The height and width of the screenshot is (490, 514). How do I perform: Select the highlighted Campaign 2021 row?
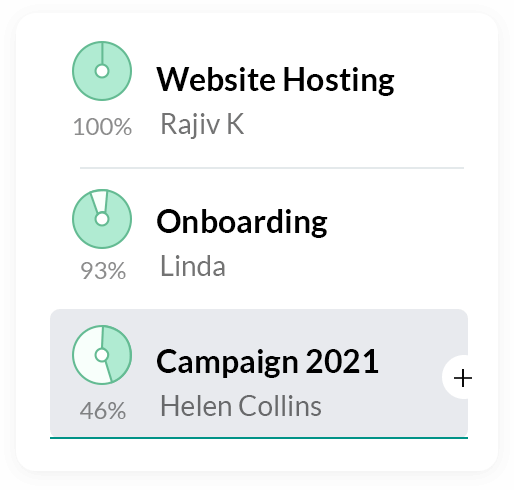(259, 373)
